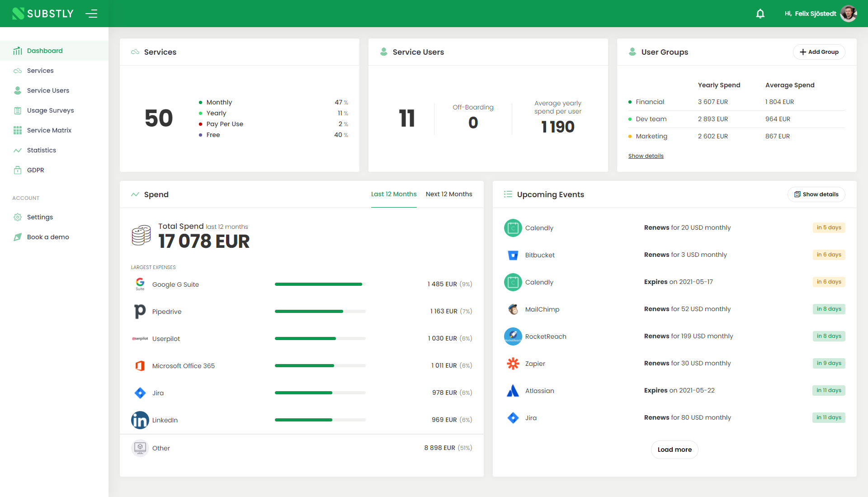Open Service Matrix in the sidebar

(54, 130)
